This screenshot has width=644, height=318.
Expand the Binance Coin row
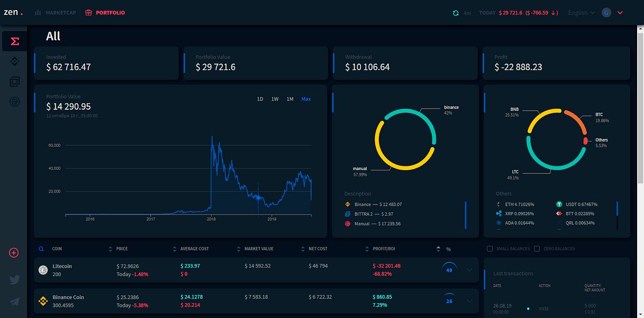(469, 301)
